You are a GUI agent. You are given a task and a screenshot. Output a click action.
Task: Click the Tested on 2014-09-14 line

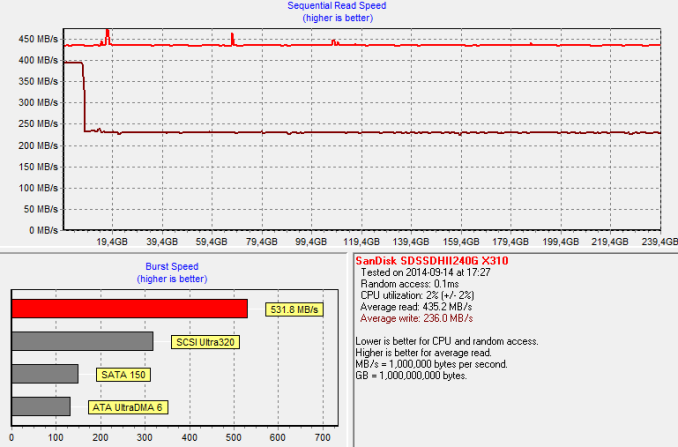click(425, 272)
